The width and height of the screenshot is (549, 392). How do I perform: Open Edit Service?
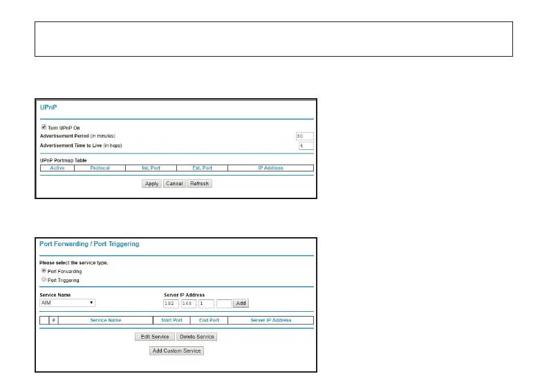tap(155, 337)
